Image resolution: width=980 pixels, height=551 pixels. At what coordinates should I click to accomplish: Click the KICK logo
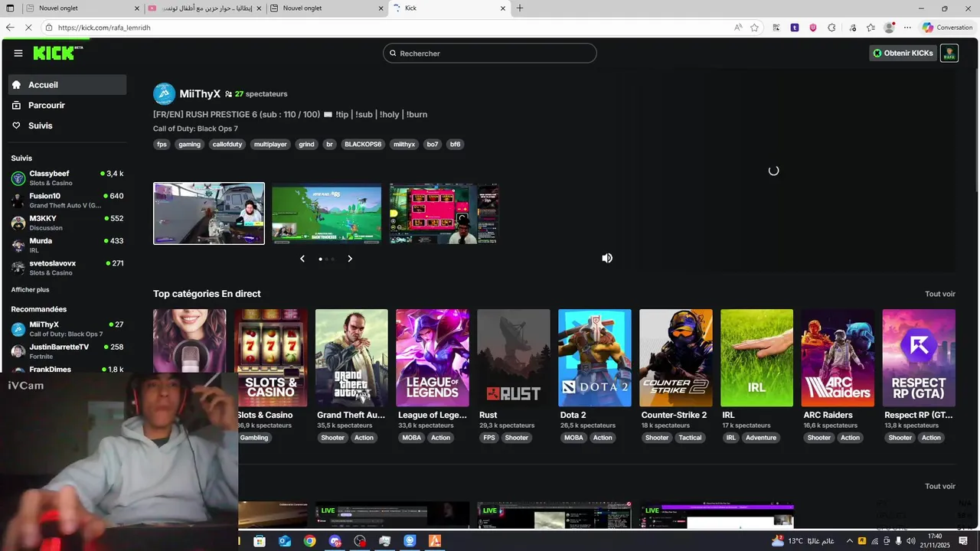click(x=58, y=53)
